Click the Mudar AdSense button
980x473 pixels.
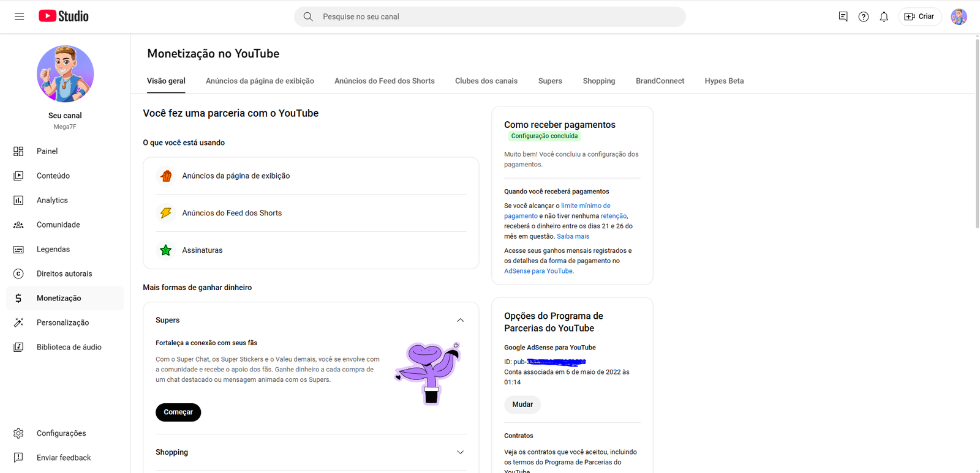pos(522,404)
